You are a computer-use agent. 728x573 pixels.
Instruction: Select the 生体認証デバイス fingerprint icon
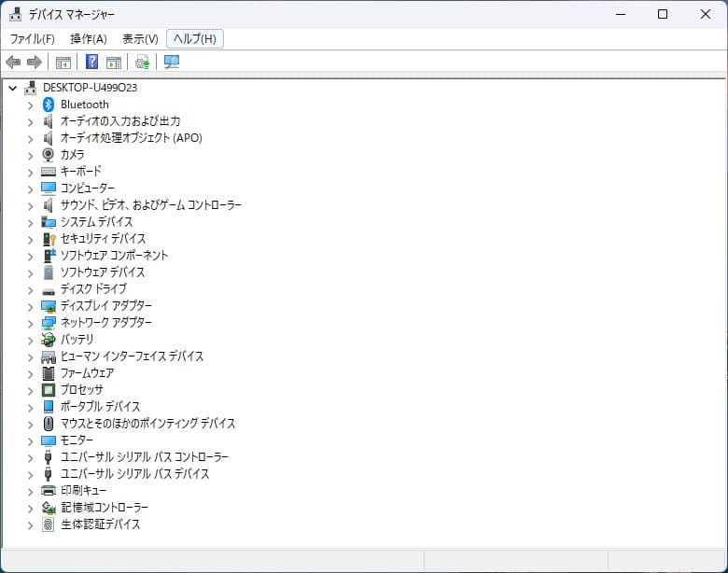pyautogui.click(x=49, y=524)
